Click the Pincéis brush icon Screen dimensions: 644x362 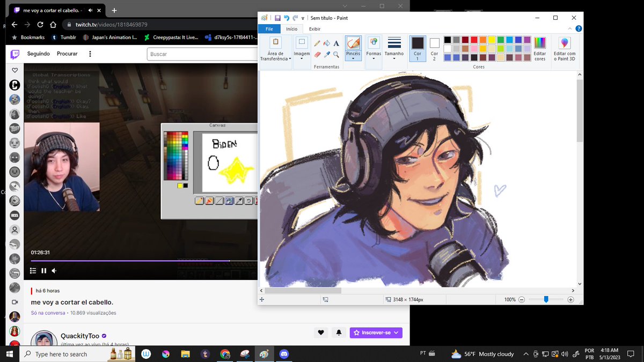click(x=353, y=43)
